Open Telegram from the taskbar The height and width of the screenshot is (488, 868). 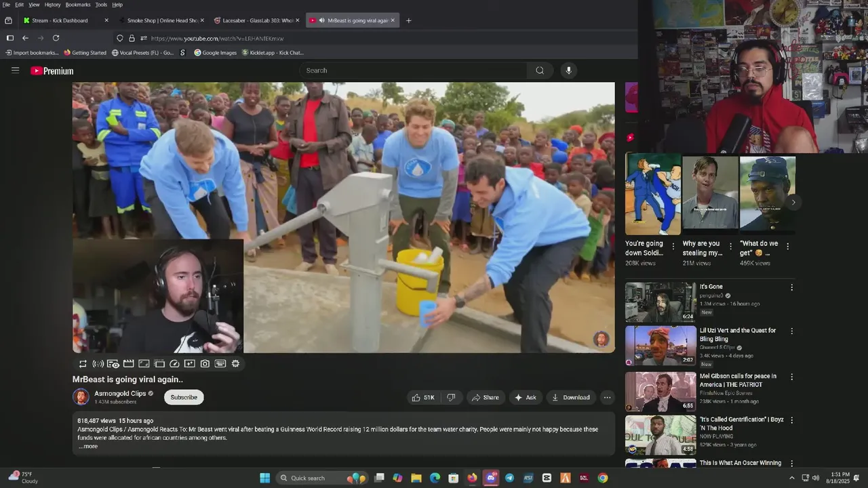click(509, 478)
